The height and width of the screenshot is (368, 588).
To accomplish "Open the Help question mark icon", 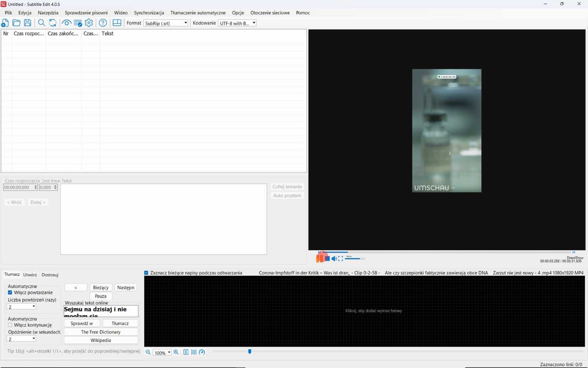I will click(x=103, y=23).
